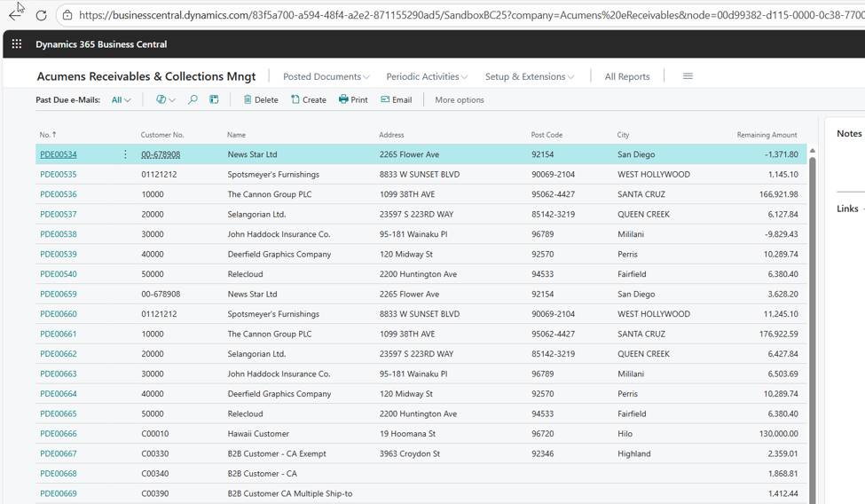Viewport: 865px width, 504px height.
Task: Sort by Remaining Amount column header
Action: 767,135
